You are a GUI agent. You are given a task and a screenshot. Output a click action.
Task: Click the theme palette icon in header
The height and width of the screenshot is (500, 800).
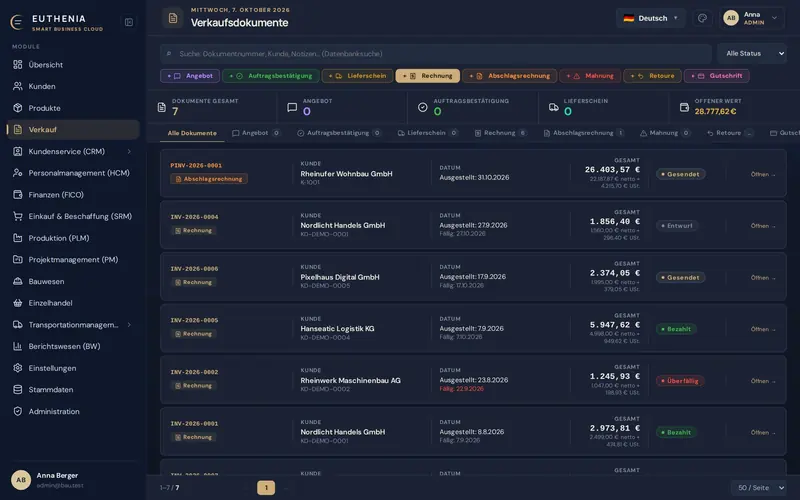click(702, 18)
